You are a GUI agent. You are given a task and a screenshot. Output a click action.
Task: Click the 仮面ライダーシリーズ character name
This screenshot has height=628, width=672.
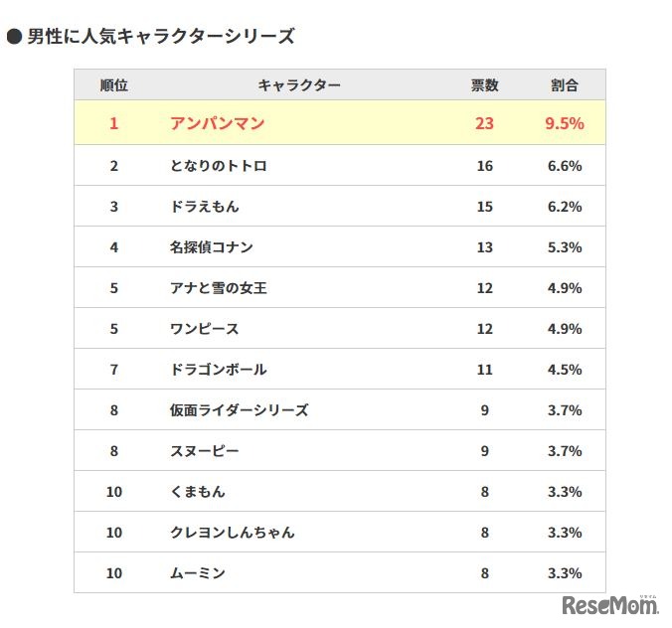pyautogui.click(x=239, y=410)
